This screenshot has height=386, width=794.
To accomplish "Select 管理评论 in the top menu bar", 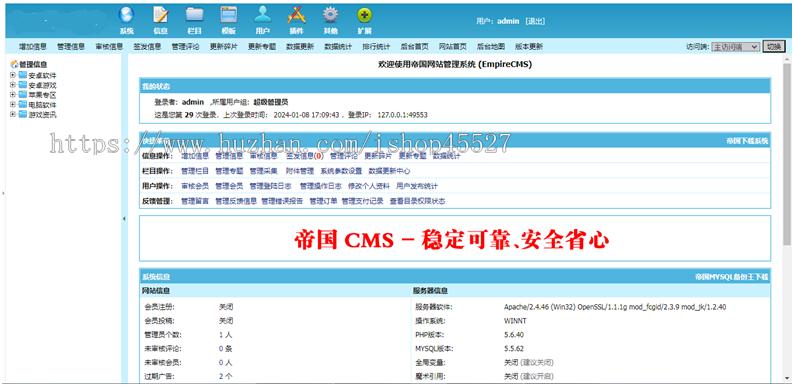I will (185, 47).
